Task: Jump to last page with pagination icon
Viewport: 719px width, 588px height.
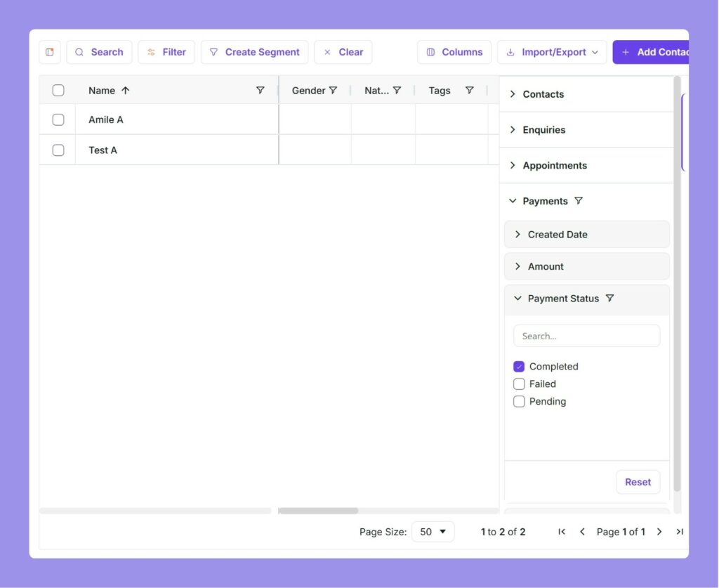Action: 680,532
